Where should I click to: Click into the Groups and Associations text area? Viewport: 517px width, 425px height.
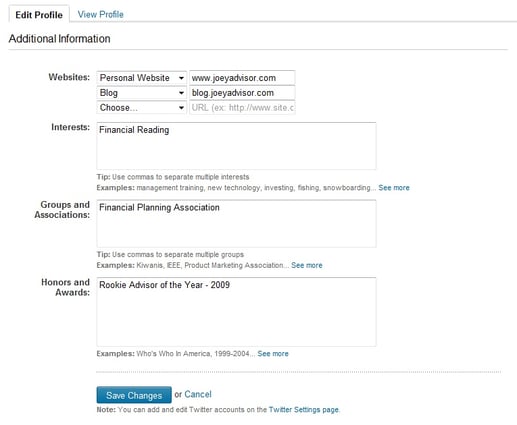point(236,224)
